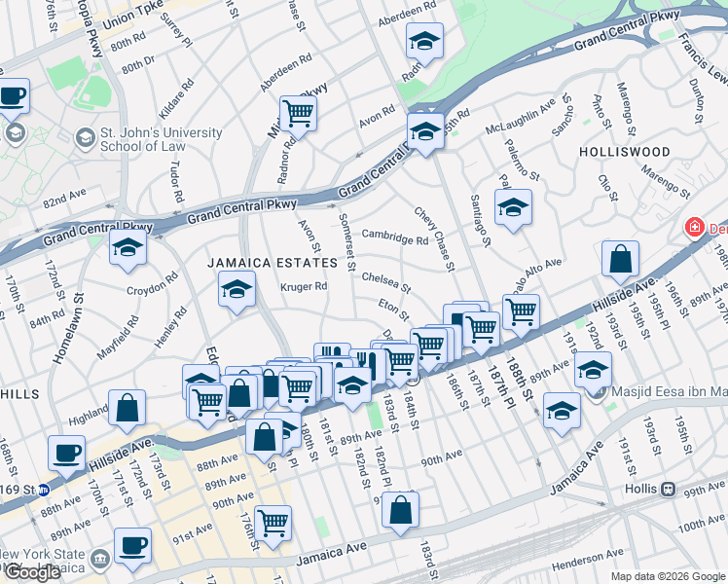
Task: Click the shopping bag marker above 88th Ave
Action: click(x=264, y=439)
